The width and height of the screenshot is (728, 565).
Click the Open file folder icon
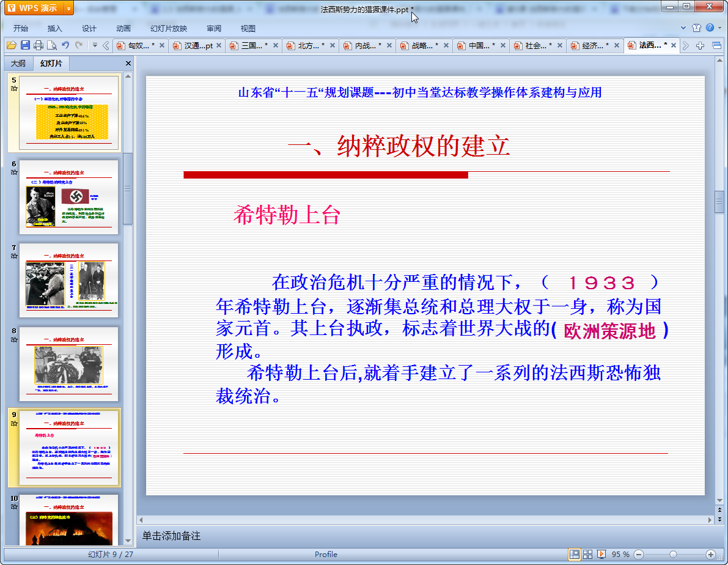pos(12,45)
